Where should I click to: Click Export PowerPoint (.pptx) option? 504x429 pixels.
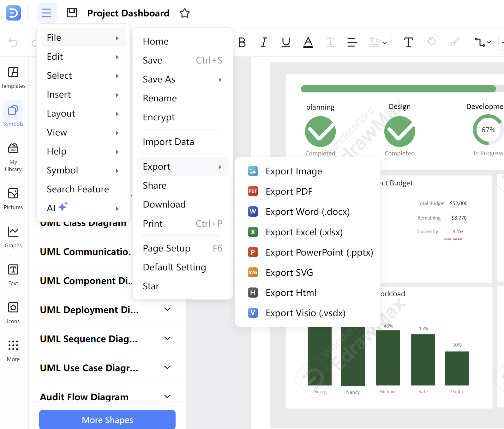click(x=308, y=252)
